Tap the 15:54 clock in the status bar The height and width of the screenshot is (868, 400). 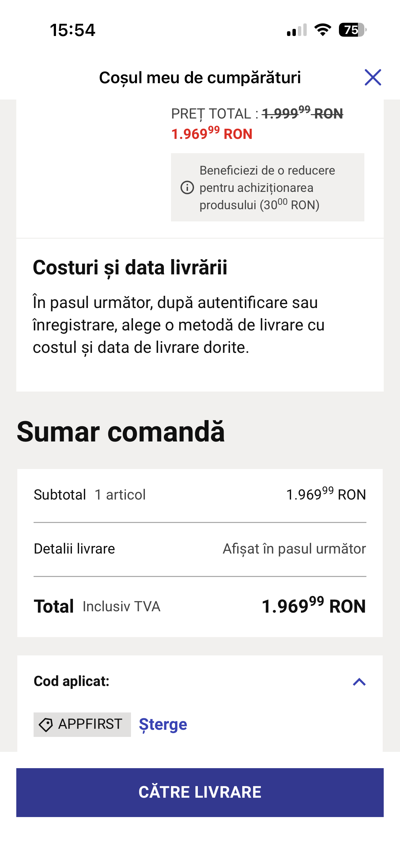pyautogui.click(x=73, y=30)
